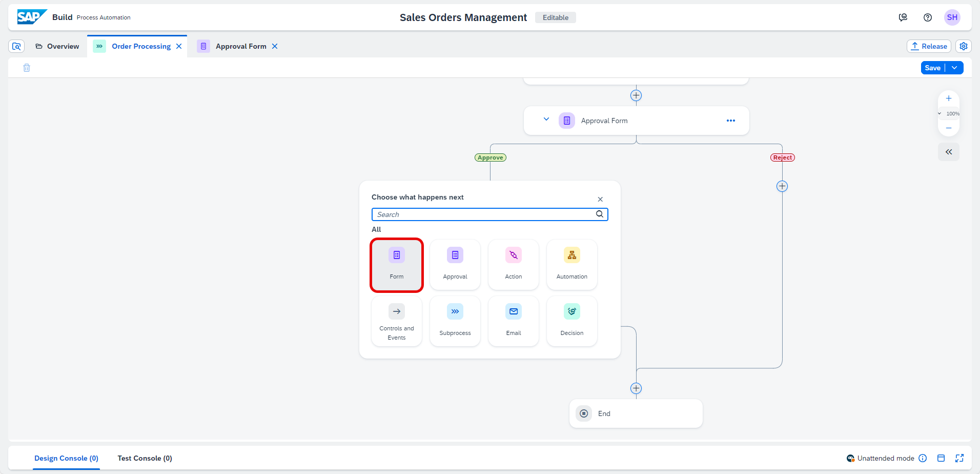The height and width of the screenshot is (474, 980).
Task: Open the feedback support icon
Action: [903, 17]
